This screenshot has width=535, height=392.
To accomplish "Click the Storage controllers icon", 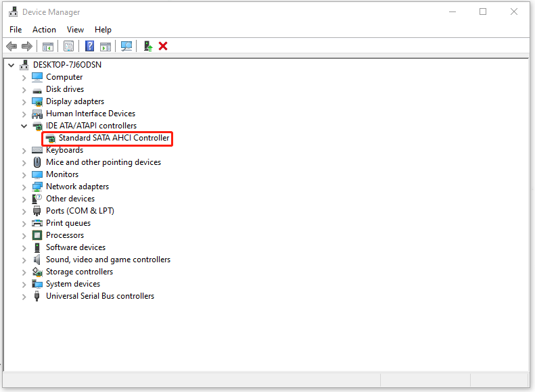I will click(x=37, y=272).
